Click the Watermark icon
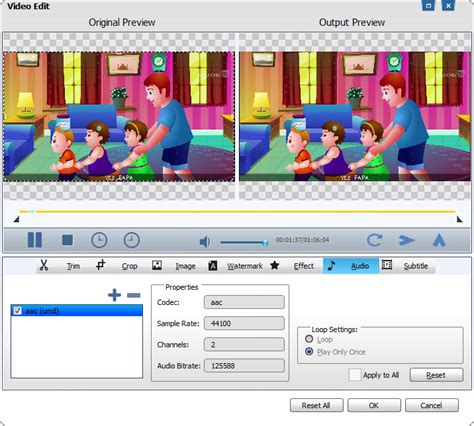This screenshot has height=426, width=474. pyautogui.click(x=213, y=266)
